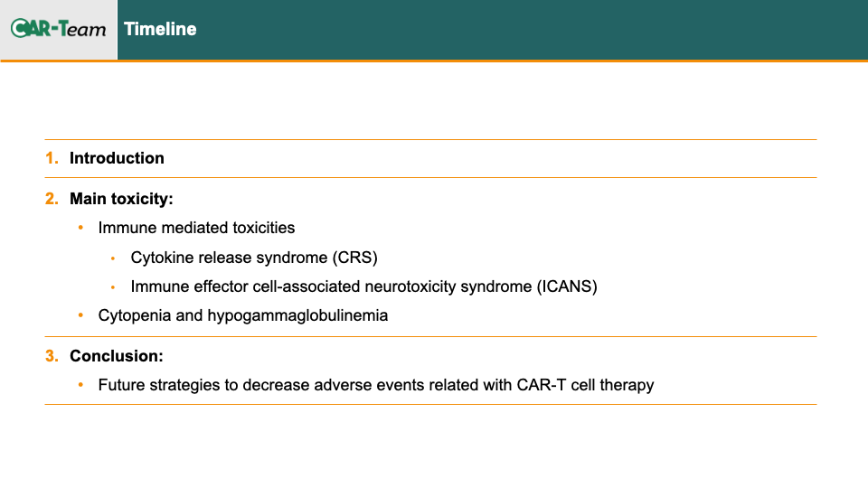This screenshot has width=868, height=488.
Task: Select the ICANS neurotoxicity syndrome line
Action: (363, 286)
